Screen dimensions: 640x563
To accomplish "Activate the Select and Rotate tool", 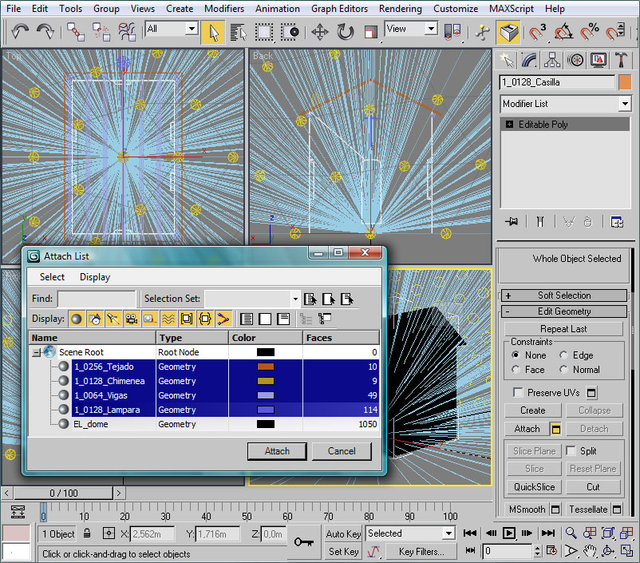I will (345, 31).
